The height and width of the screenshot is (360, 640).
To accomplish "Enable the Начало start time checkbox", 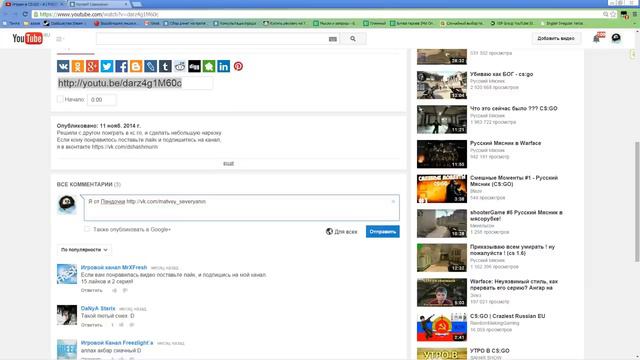I will 60,99.
